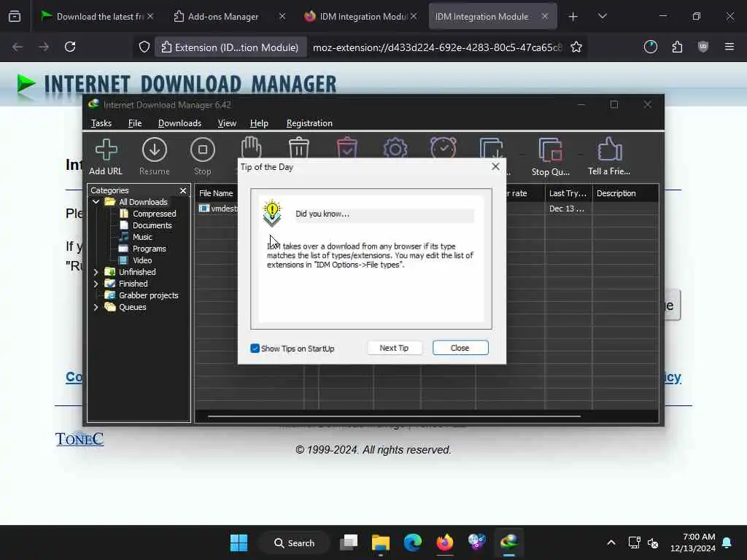747x560 pixels.
Task: Close the Tip of the Day dialog via X
Action: [x=495, y=167]
